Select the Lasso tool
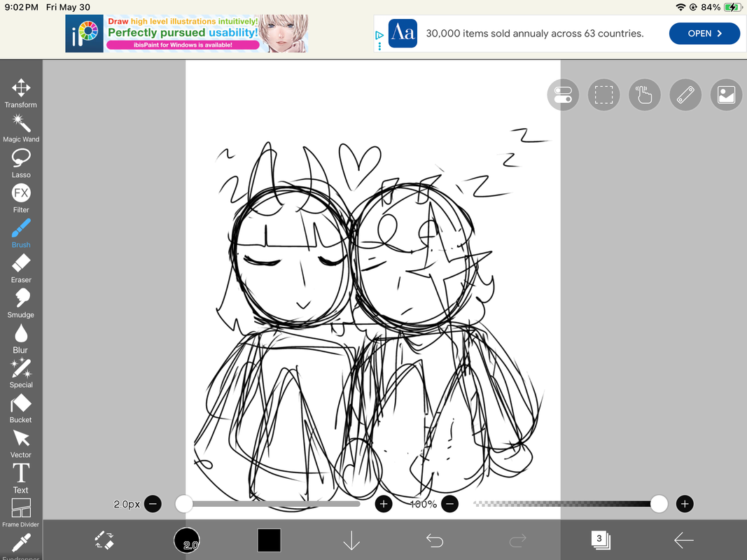747x560 pixels. pos(21,163)
